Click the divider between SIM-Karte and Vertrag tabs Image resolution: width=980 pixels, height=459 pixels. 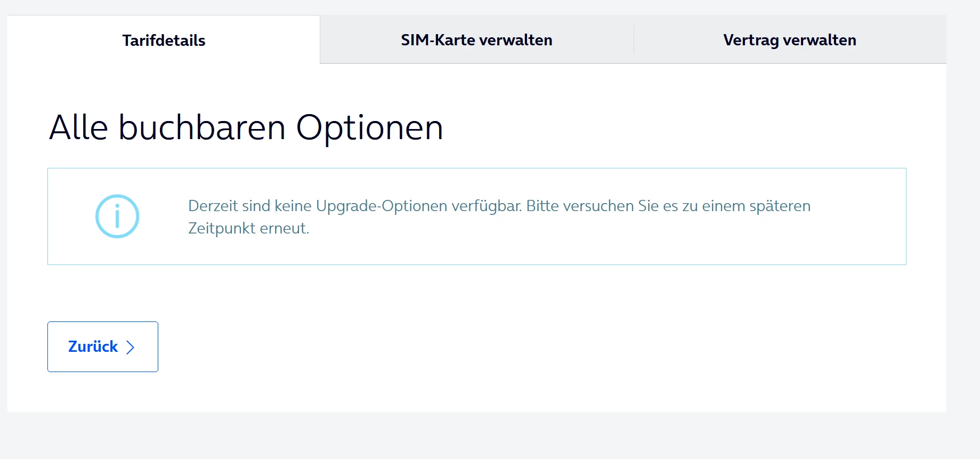pos(634,40)
